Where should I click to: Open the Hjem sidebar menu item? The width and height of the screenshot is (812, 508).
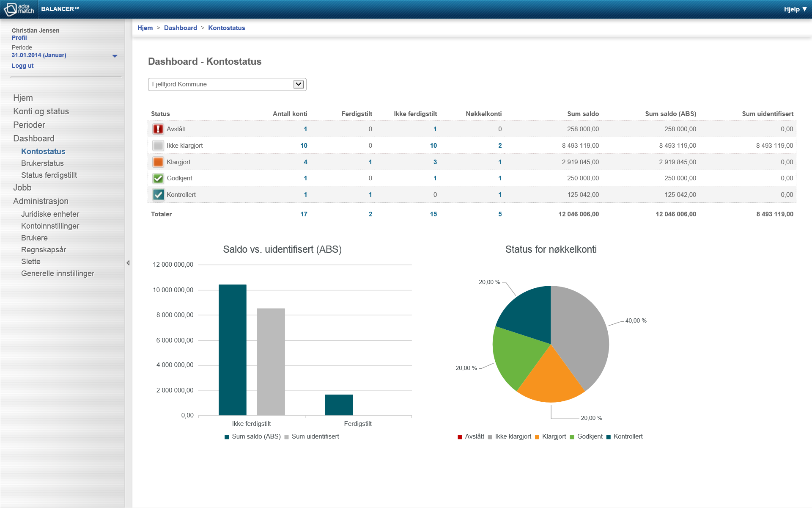click(23, 98)
